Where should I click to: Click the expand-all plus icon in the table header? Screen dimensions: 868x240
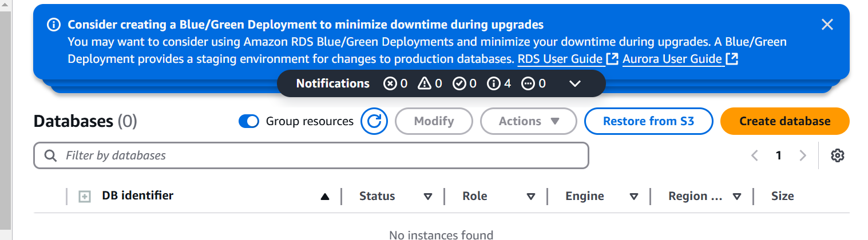click(84, 197)
